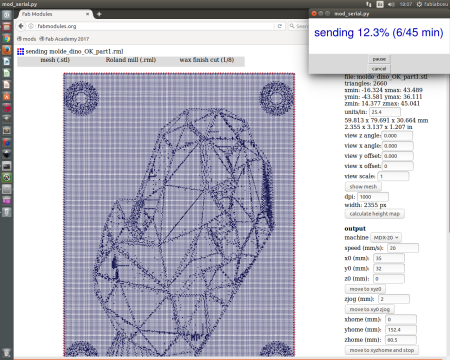Click the move to xyz0 button
The image size is (450, 360).
(365, 289)
